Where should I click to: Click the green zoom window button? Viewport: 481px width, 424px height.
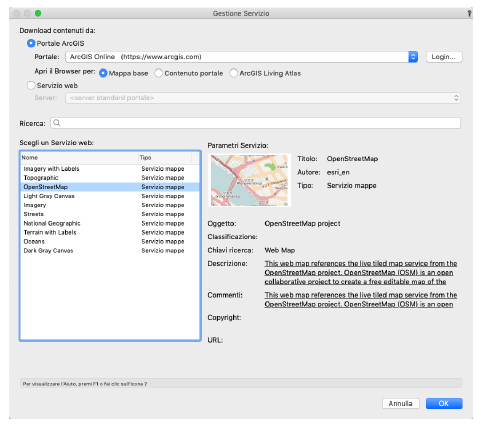pyautogui.click(x=38, y=13)
